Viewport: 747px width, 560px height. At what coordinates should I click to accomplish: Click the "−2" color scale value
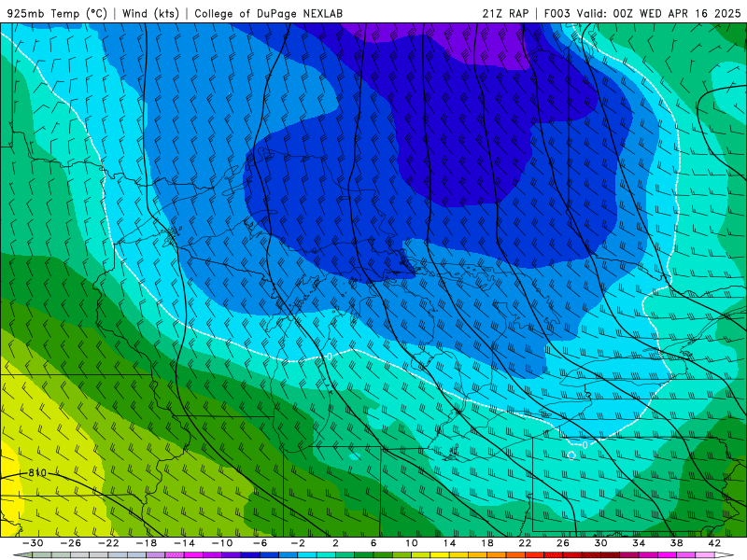coord(298,543)
